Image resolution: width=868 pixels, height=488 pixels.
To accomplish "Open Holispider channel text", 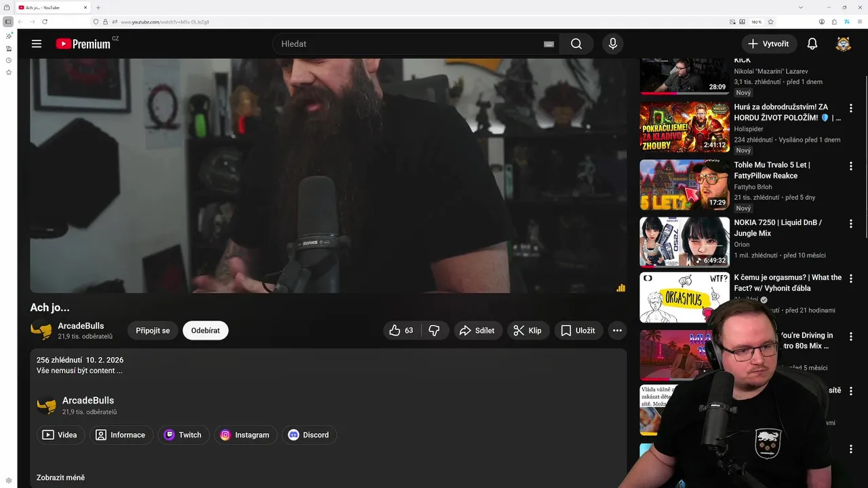I will [749, 129].
